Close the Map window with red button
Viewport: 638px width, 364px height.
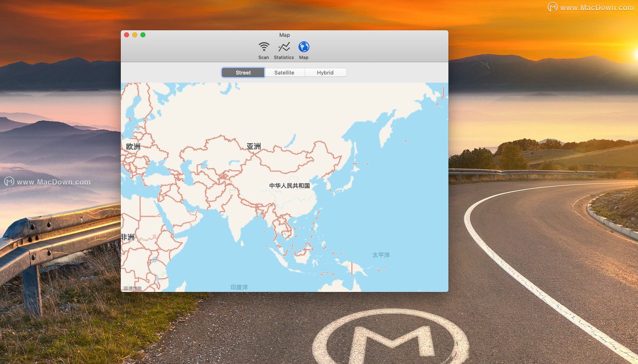[127, 35]
